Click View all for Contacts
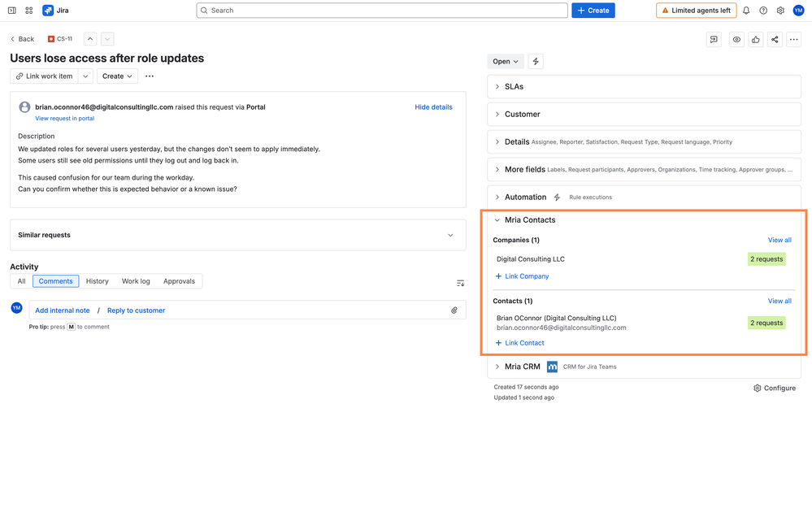 (779, 302)
